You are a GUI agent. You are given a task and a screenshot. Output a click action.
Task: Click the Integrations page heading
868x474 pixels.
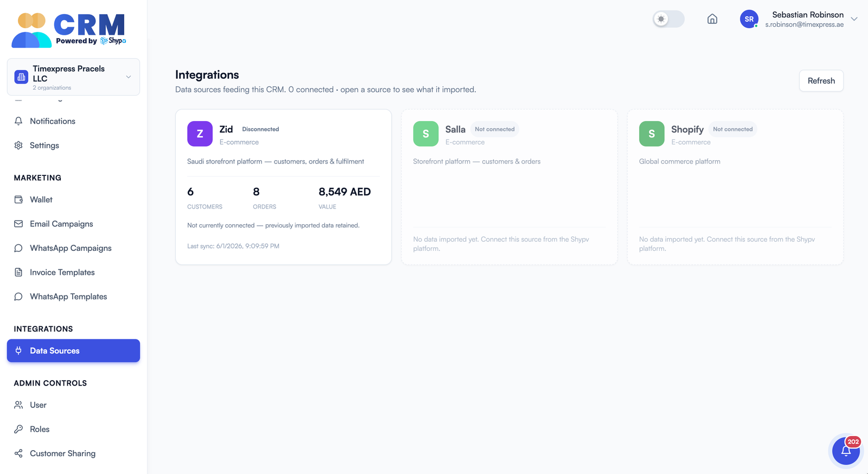click(x=207, y=75)
